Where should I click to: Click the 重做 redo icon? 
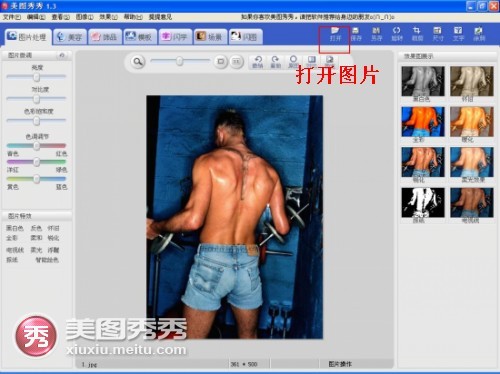[275, 62]
